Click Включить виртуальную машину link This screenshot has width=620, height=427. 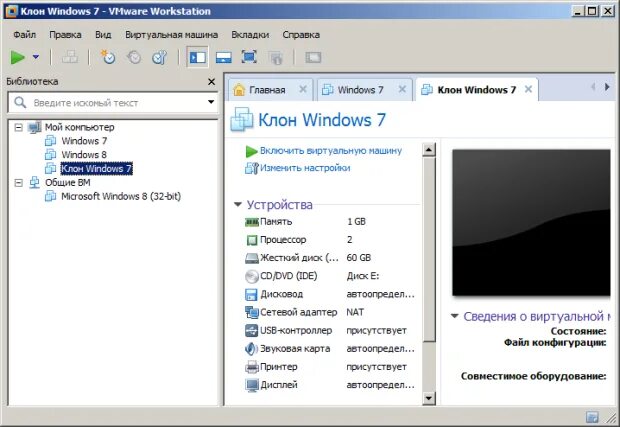pyautogui.click(x=331, y=151)
